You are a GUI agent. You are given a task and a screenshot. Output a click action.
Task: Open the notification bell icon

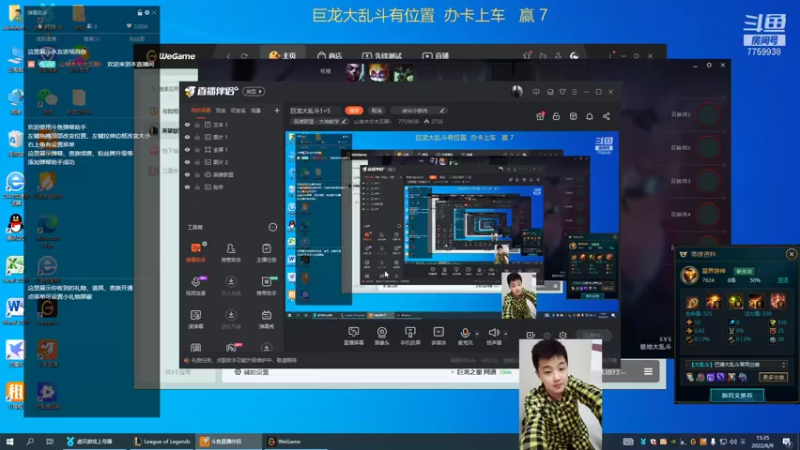coord(589,116)
